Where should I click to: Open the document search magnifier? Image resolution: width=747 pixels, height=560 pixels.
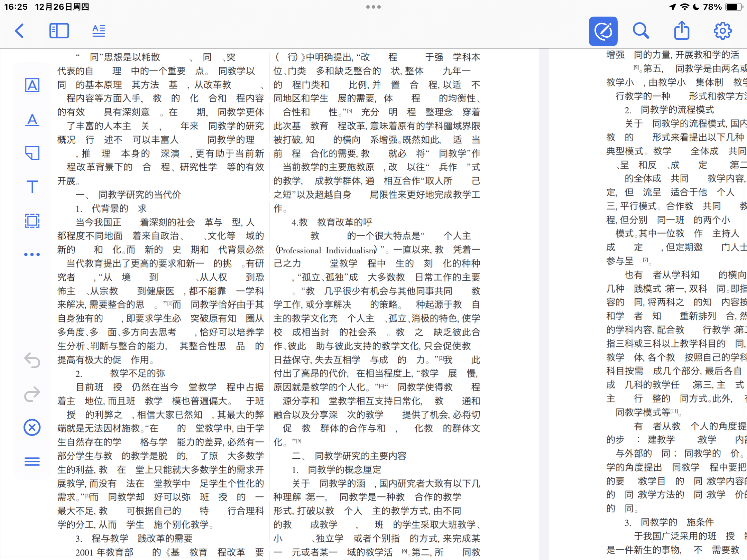[641, 31]
